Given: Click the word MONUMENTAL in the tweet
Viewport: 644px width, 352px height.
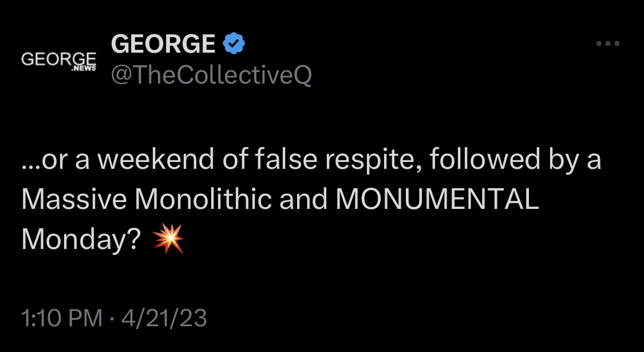Looking at the screenshot, I should click(437, 199).
